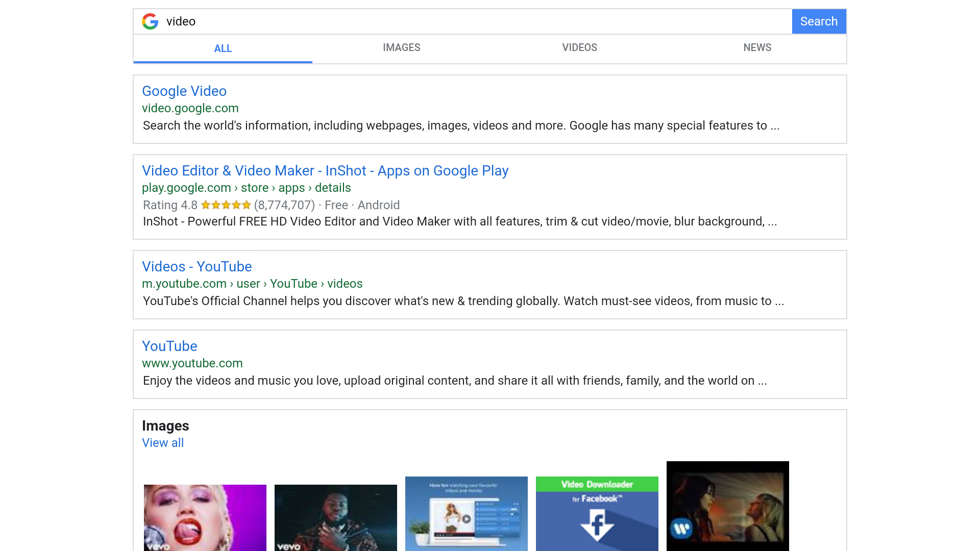Click the video.google.com URL

(190, 108)
